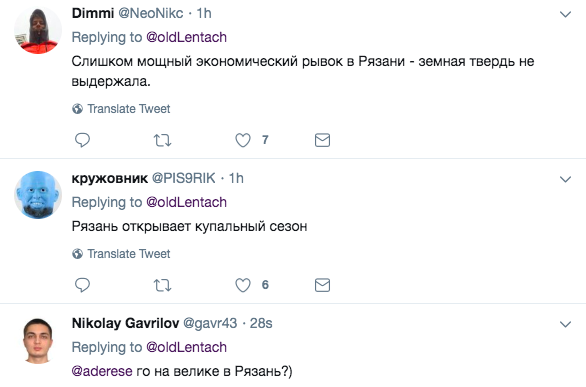Open more options for кружовник's tweet
This screenshot has width=586, height=387.
pyautogui.click(x=565, y=179)
